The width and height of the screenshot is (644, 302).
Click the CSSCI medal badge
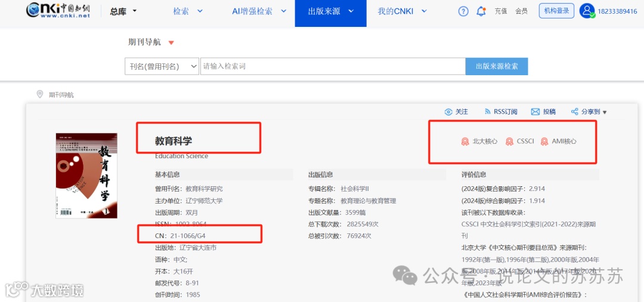click(509, 141)
